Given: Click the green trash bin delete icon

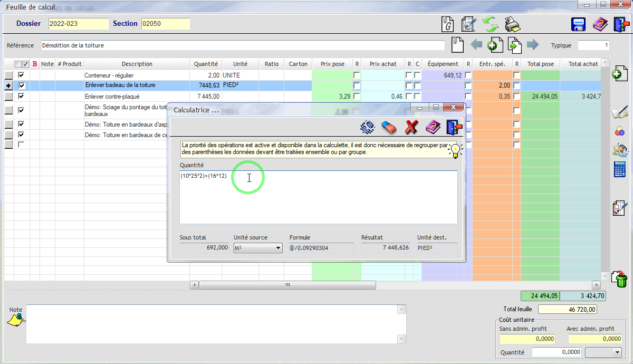Looking at the screenshot, I should tap(619, 279).
